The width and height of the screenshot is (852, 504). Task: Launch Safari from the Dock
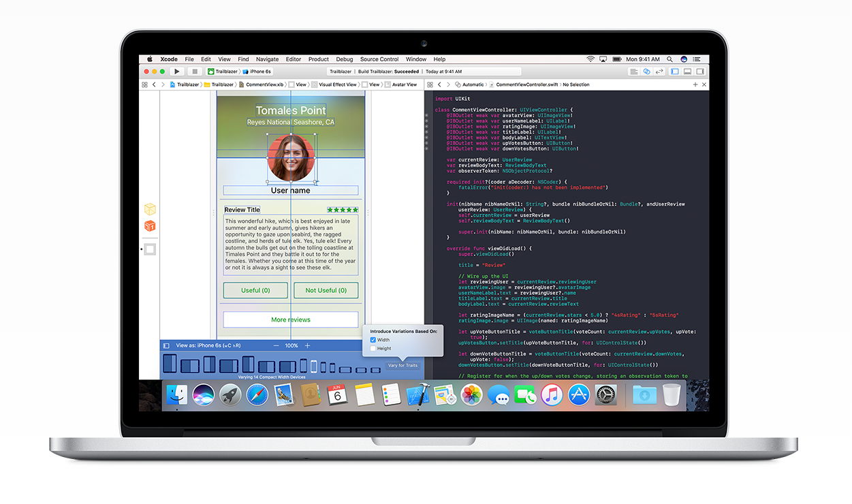tap(257, 395)
